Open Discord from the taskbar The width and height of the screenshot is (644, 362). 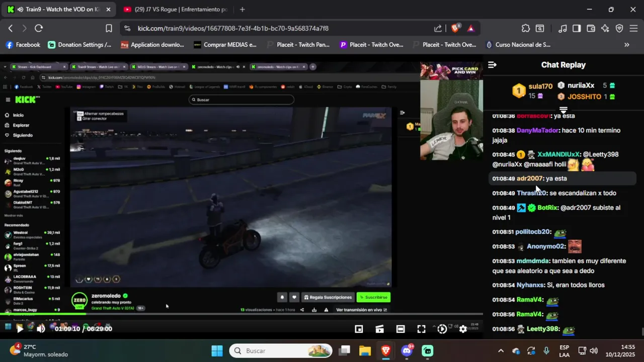coord(407,350)
